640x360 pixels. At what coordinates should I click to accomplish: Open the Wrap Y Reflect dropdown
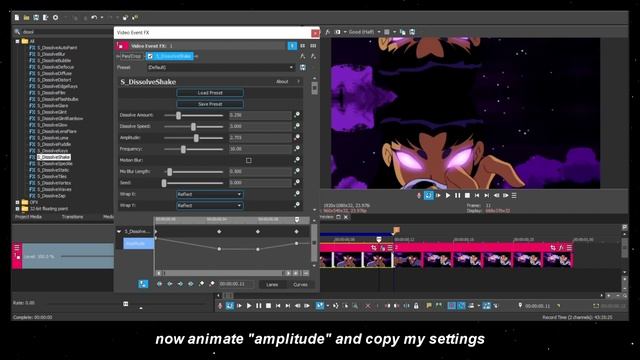[x=210, y=205]
